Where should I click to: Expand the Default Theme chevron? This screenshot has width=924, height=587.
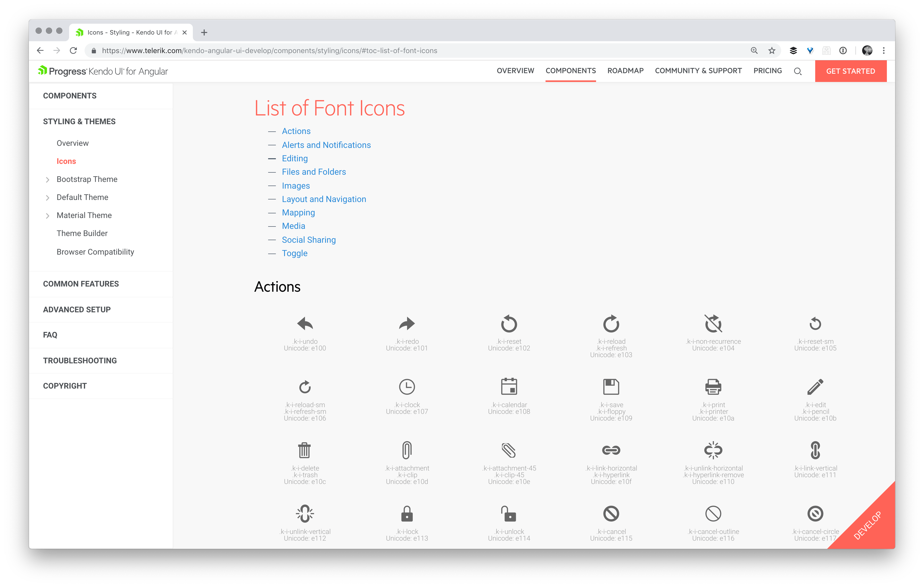tap(48, 197)
